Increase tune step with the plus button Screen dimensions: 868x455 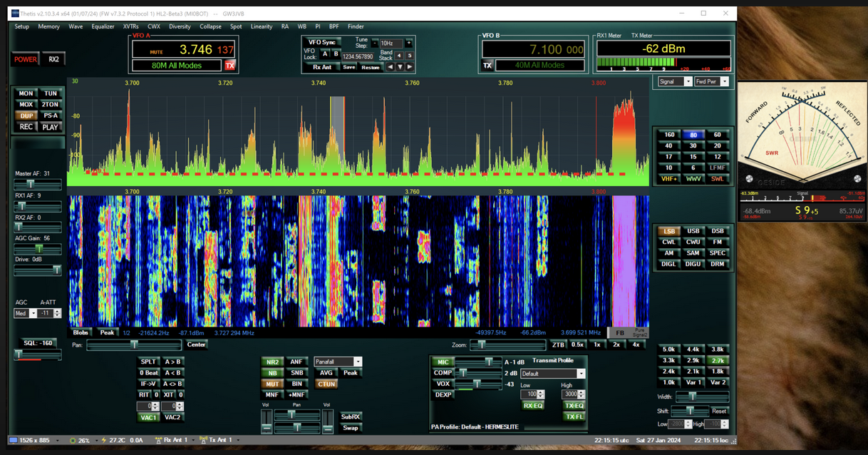pos(408,44)
